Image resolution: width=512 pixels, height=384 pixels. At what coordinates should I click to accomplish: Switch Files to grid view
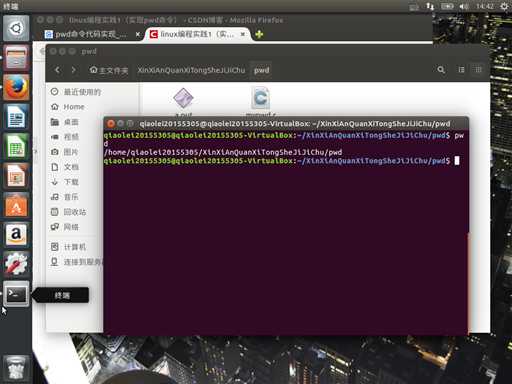tap(478, 70)
